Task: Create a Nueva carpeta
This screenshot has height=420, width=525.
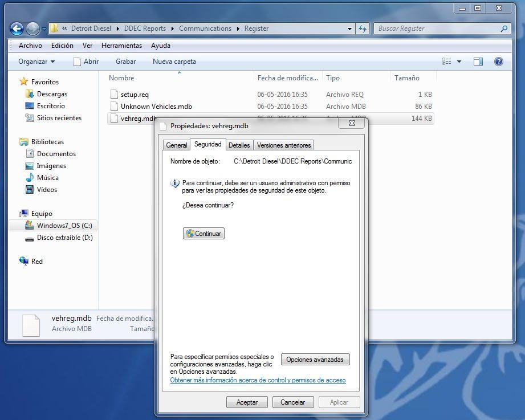Action: [174, 62]
